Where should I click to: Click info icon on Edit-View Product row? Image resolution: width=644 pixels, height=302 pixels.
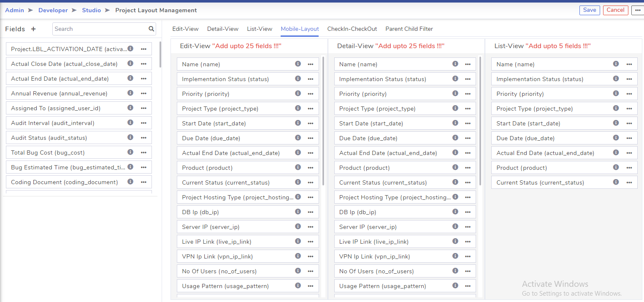(x=298, y=167)
